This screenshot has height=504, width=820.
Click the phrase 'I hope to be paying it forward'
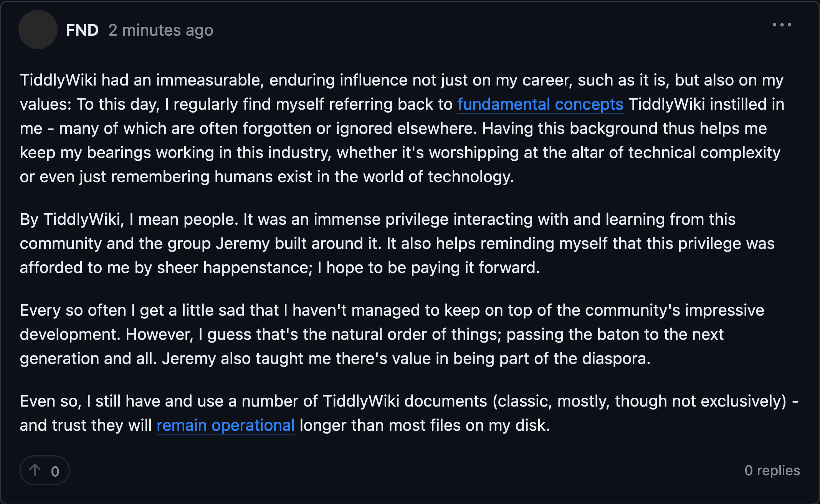pyautogui.click(x=428, y=268)
